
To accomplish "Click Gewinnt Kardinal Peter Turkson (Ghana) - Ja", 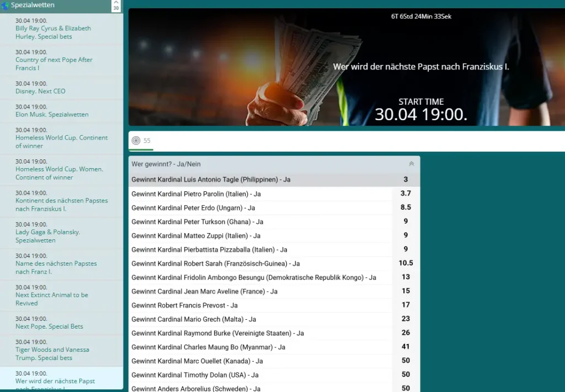I will coord(197,222).
